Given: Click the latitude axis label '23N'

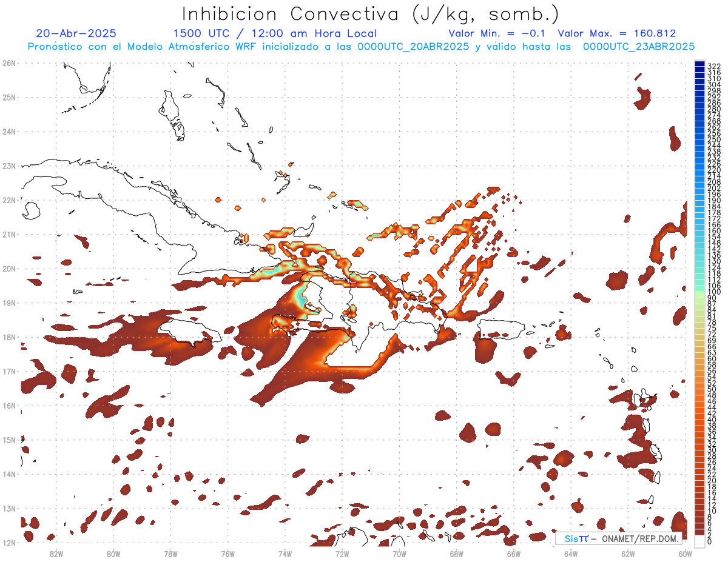Looking at the screenshot, I should coord(8,166).
